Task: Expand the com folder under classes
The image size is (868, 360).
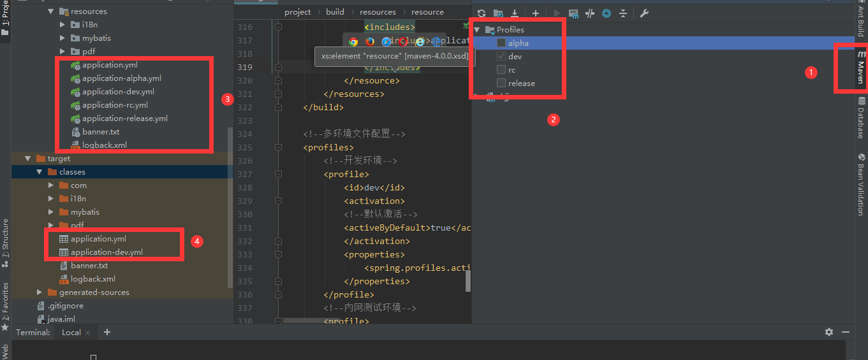Action: (50, 185)
